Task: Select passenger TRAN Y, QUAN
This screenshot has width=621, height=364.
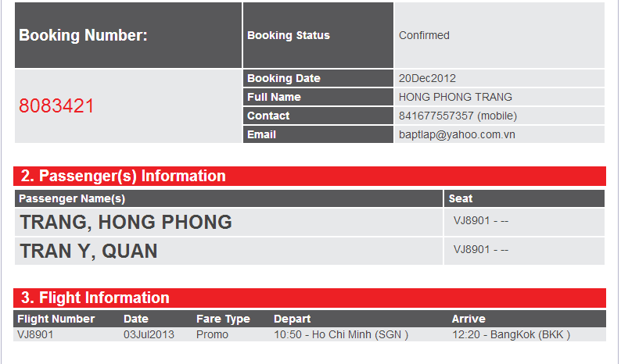Action: (x=88, y=252)
